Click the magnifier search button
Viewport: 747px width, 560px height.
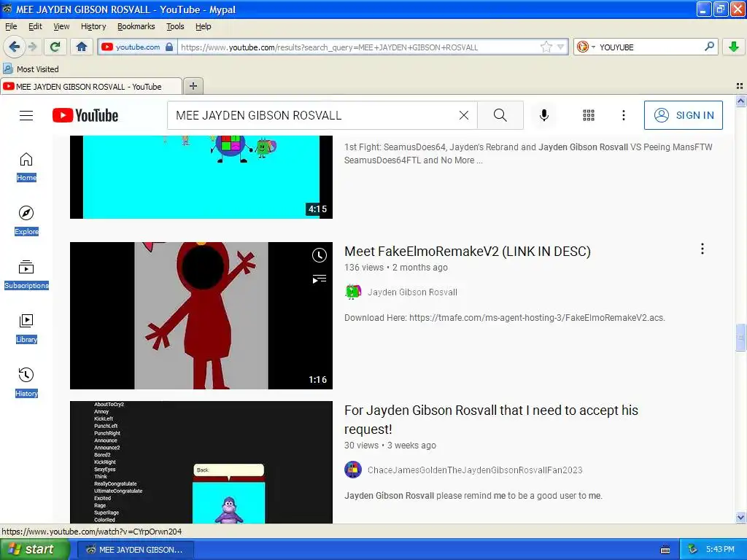(500, 115)
